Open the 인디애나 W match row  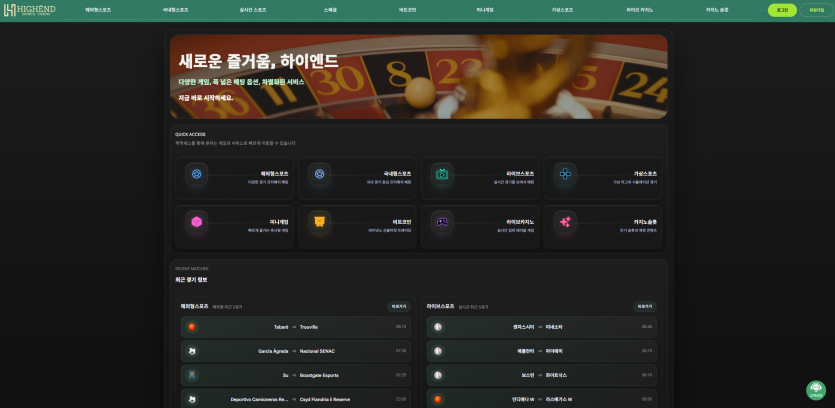click(542, 398)
